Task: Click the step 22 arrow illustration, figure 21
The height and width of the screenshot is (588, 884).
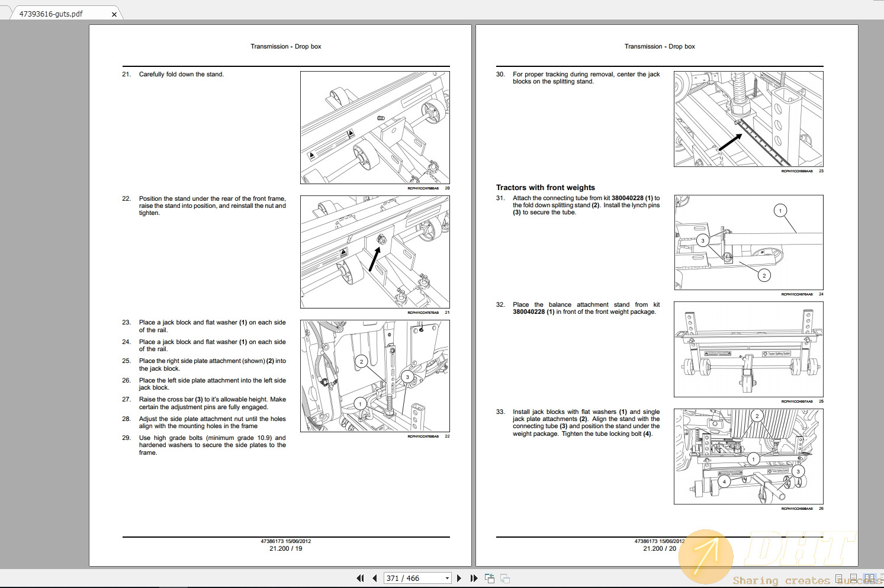Action: click(x=375, y=252)
